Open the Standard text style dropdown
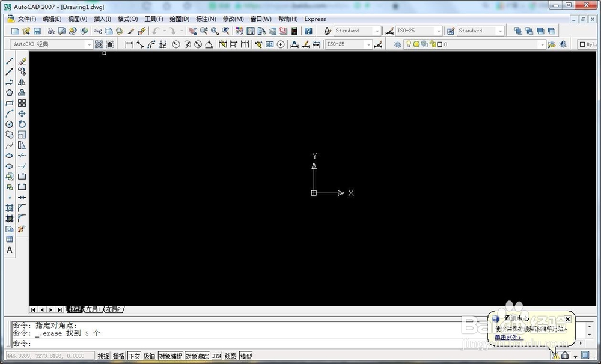This screenshot has width=601, height=364. 377,31
